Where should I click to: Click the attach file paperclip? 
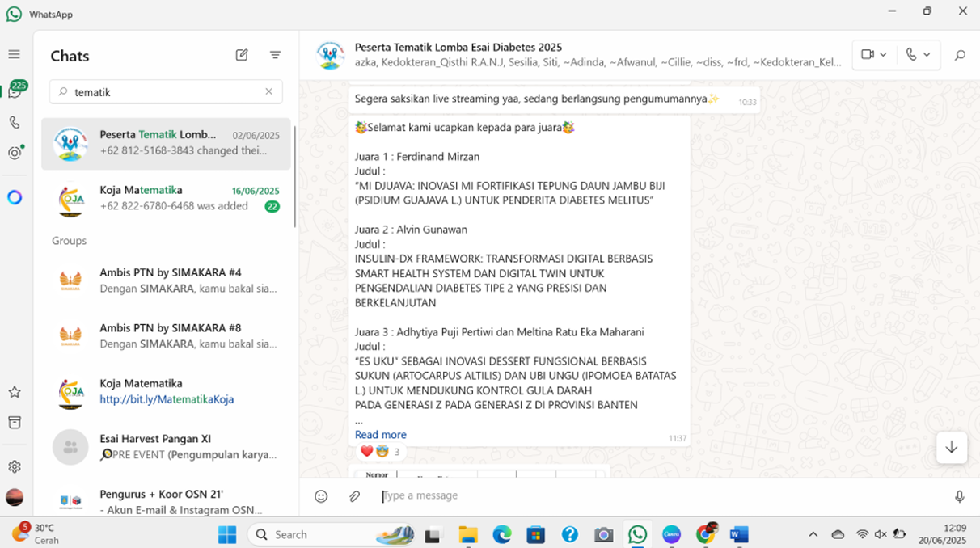(x=354, y=496)
